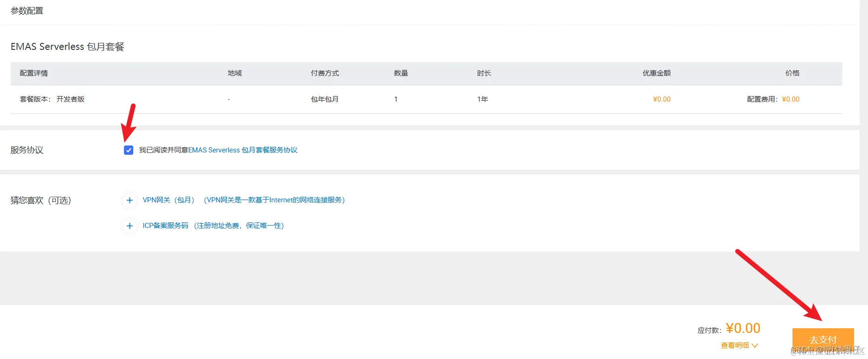This screenshot has height=359, width=868.
Task: Open the EMAS Serverless 包月套餐服务协议 link
Action: 243,150
